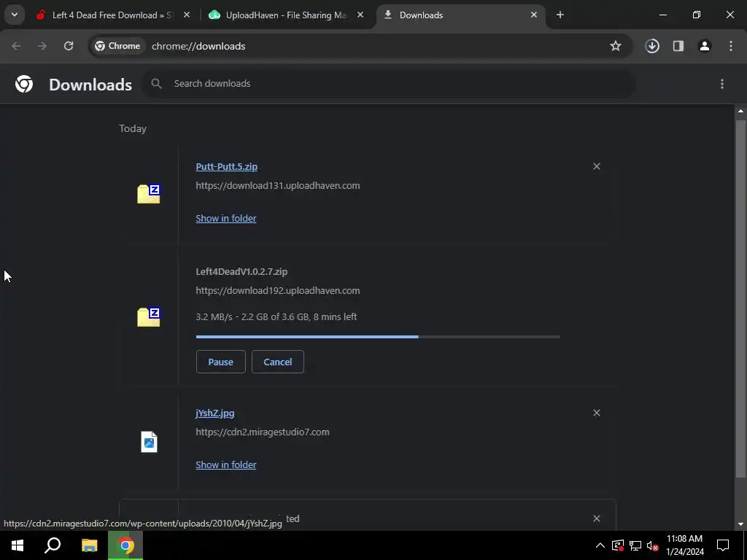Click the Left4DeadV1.0.2.7.zip archive icon
The height and width of the screenshot is (560, 747).
(x=149, y=316)
